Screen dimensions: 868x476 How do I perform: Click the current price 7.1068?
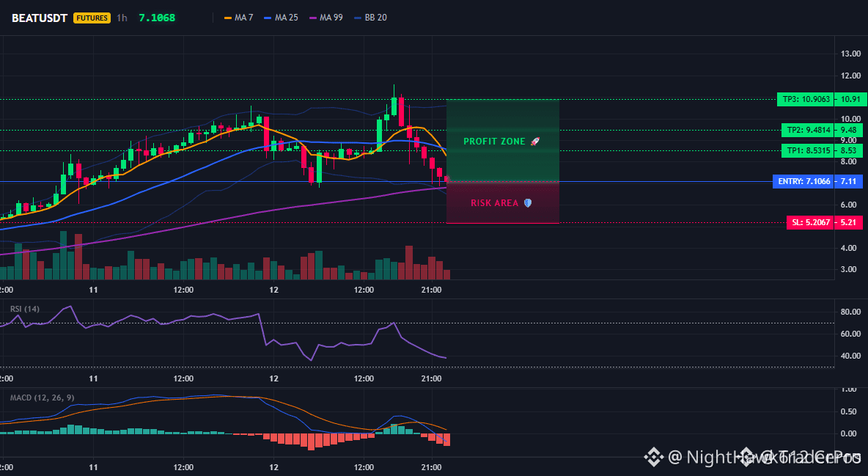[157, 18]
